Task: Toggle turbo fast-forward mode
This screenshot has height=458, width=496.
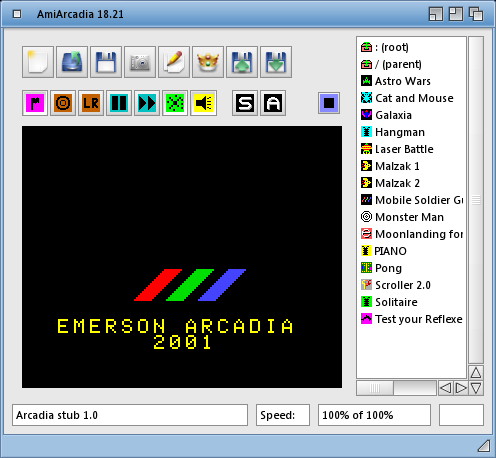Action: [147, 103]
